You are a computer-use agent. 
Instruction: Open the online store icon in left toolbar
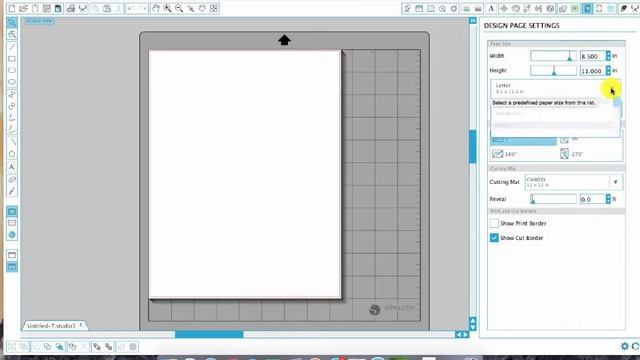pos(12,235)
